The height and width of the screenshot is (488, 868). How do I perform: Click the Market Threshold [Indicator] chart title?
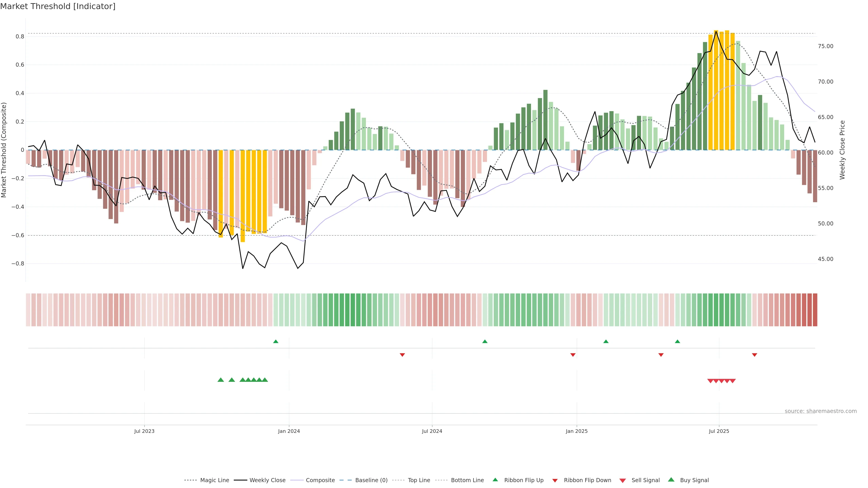point(58,6)
